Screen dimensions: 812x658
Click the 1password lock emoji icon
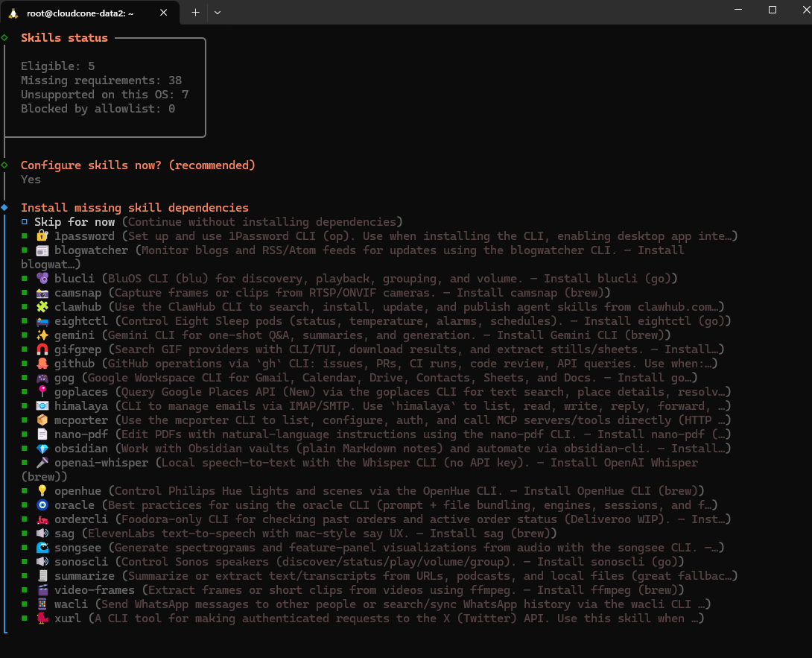pyautogui.click(x=42, y=236)
